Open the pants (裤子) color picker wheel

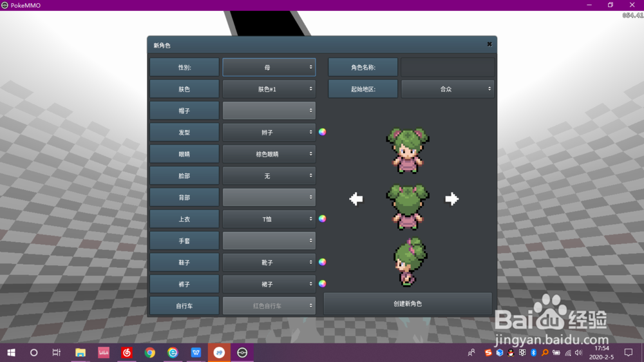coord(323,283)
